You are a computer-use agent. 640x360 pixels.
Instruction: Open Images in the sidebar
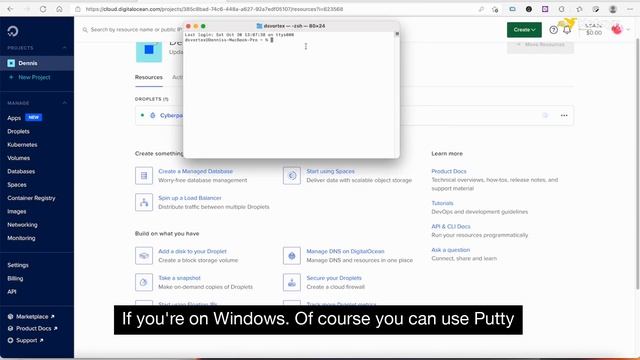[x=17, y=211]
